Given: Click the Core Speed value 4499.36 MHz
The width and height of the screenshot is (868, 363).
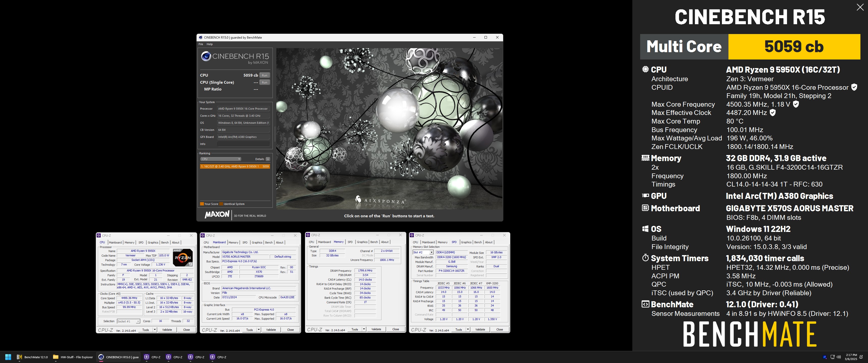Looking at the screenshot, I should point(129,298).
